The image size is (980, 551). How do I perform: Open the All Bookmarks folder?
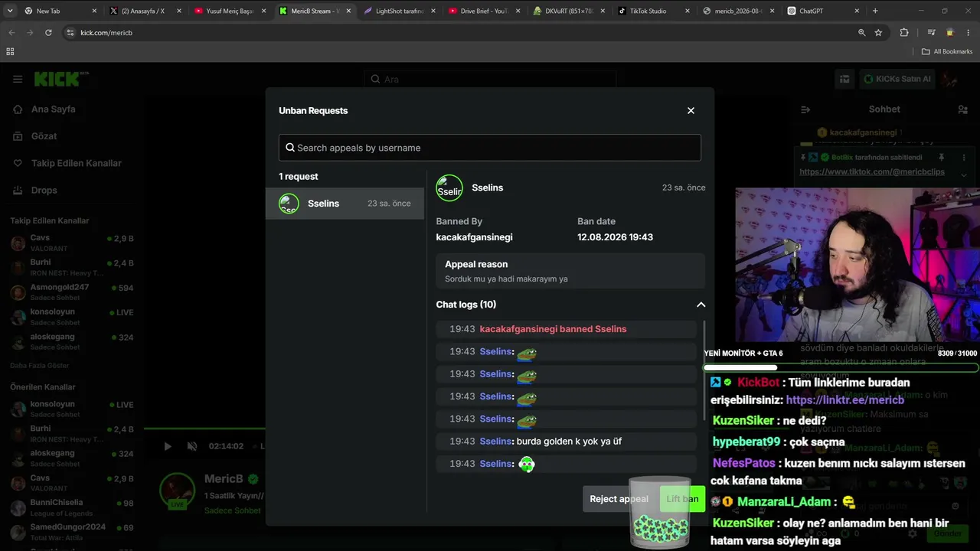point(947,51)
